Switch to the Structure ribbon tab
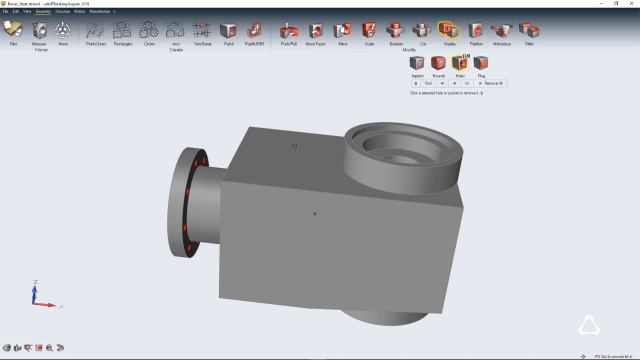This screenshot has height=360, width=640. coord(62,11)
